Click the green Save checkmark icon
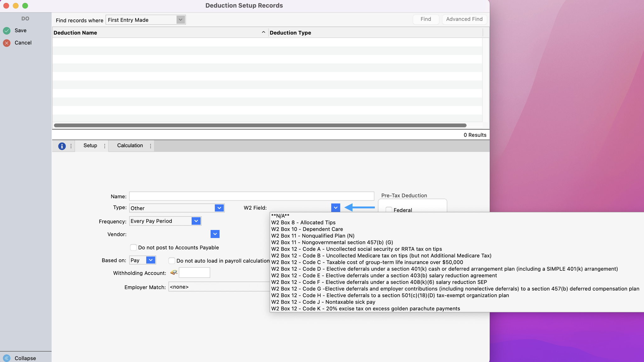Viewport: 644px width, 362px height. [x=7, y=31]
